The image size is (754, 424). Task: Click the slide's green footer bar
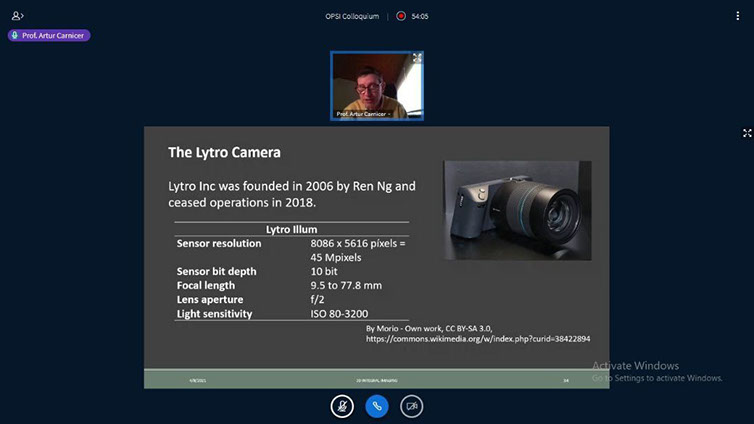coord(376,380)
